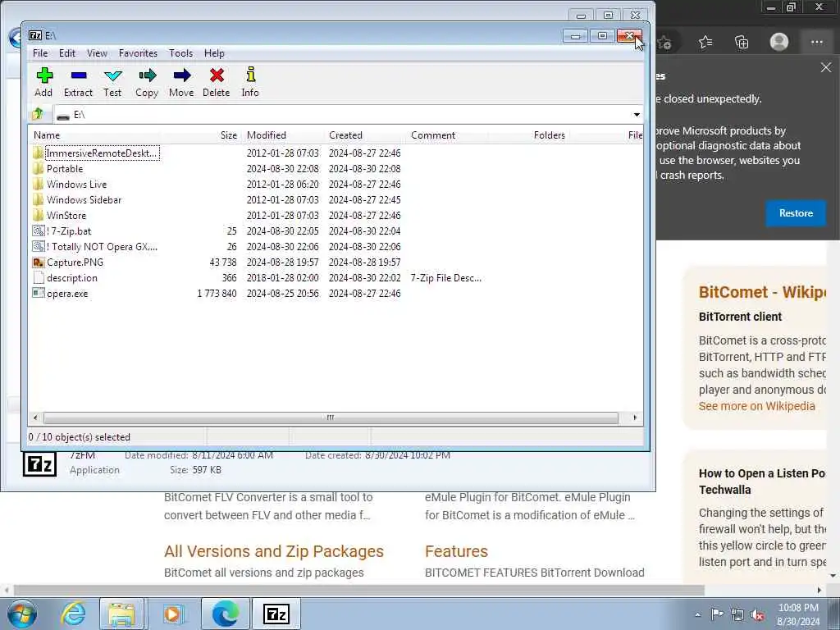
Task: Select the Capture.PNG image icon
Action: click(38, 262)
